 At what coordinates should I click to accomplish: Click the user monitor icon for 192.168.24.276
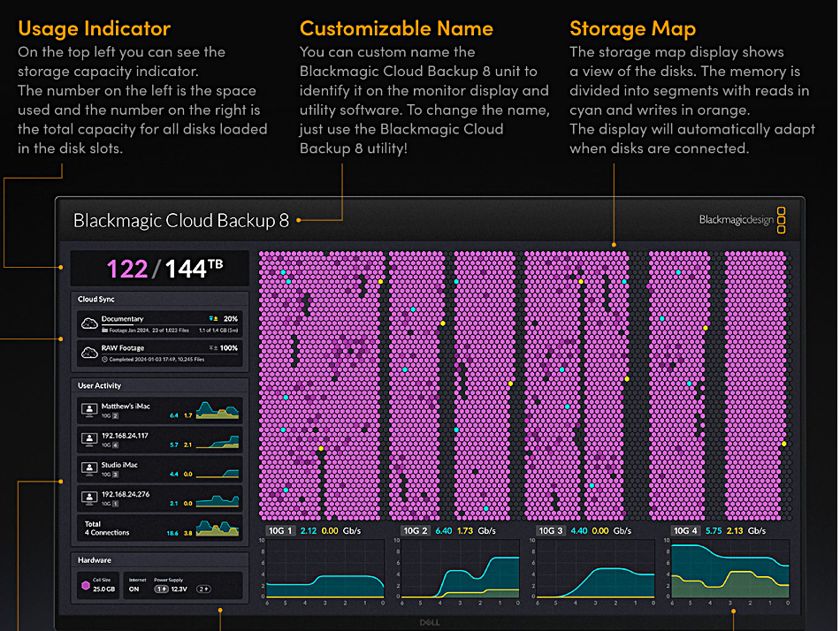(89, 498)
